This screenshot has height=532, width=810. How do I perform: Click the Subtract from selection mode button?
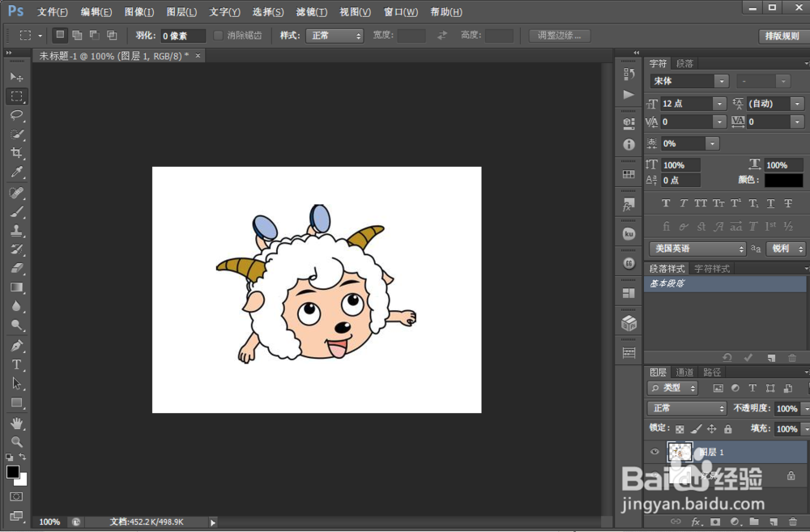click(95, 35)
